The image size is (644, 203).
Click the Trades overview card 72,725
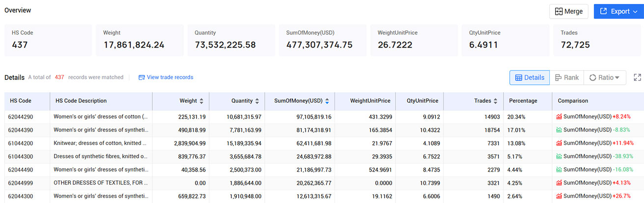pos(597,40)
